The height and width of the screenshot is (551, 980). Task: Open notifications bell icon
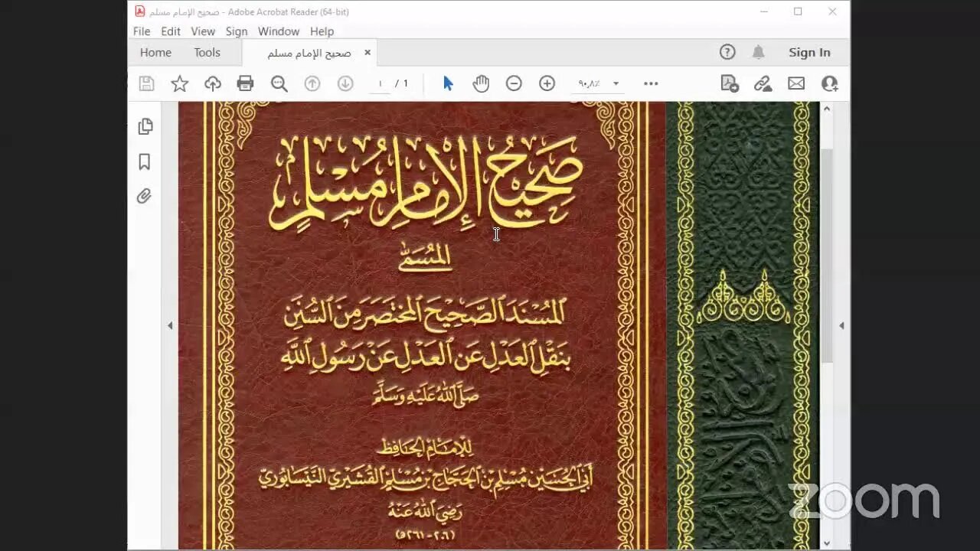(x=758, y=52)
